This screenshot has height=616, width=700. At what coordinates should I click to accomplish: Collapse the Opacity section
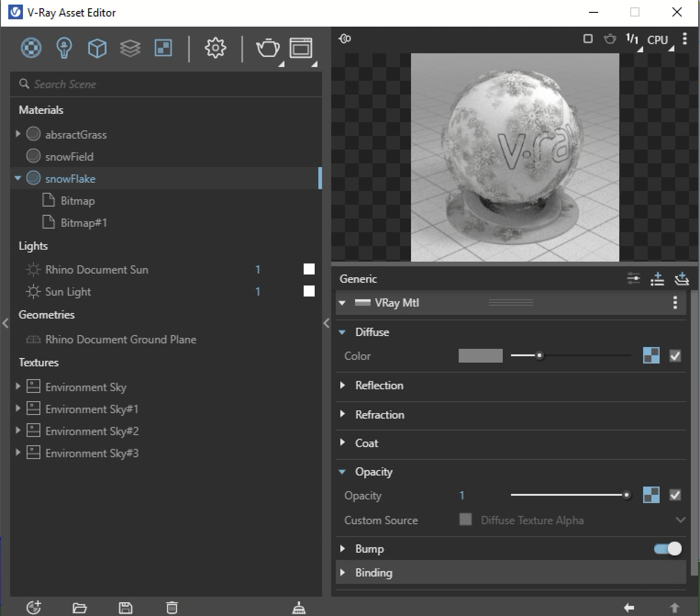(x=342, y=472)
